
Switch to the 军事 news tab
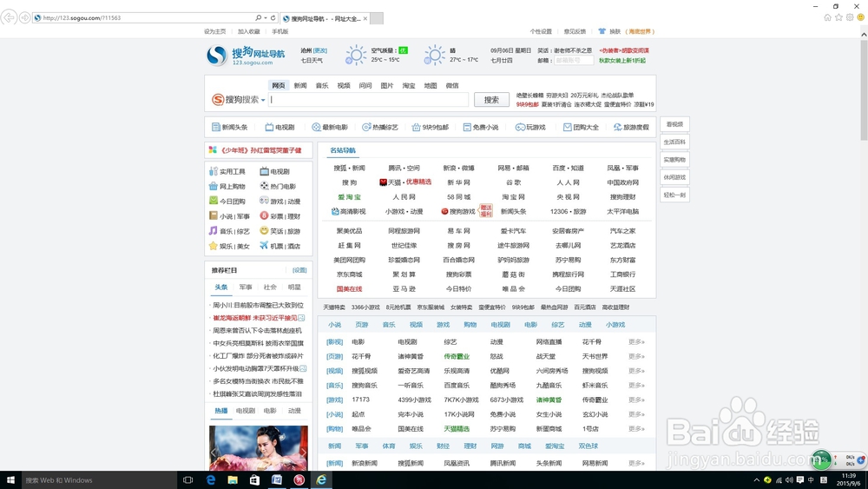(x=246, y=287)
